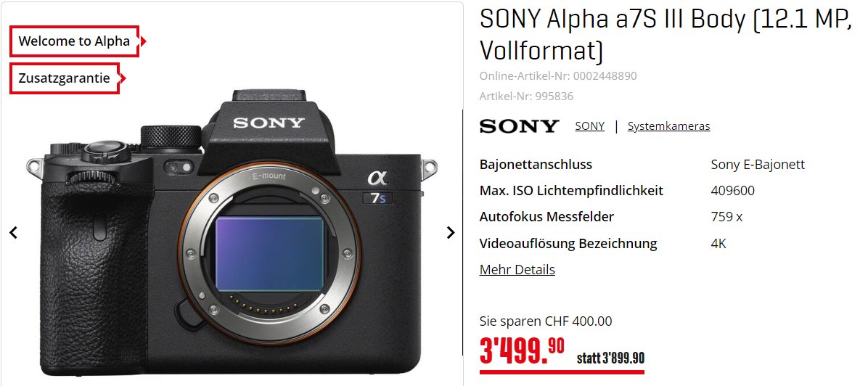Click the old price statt 3'899.90

pyautogui.click(x=610, y=358)
